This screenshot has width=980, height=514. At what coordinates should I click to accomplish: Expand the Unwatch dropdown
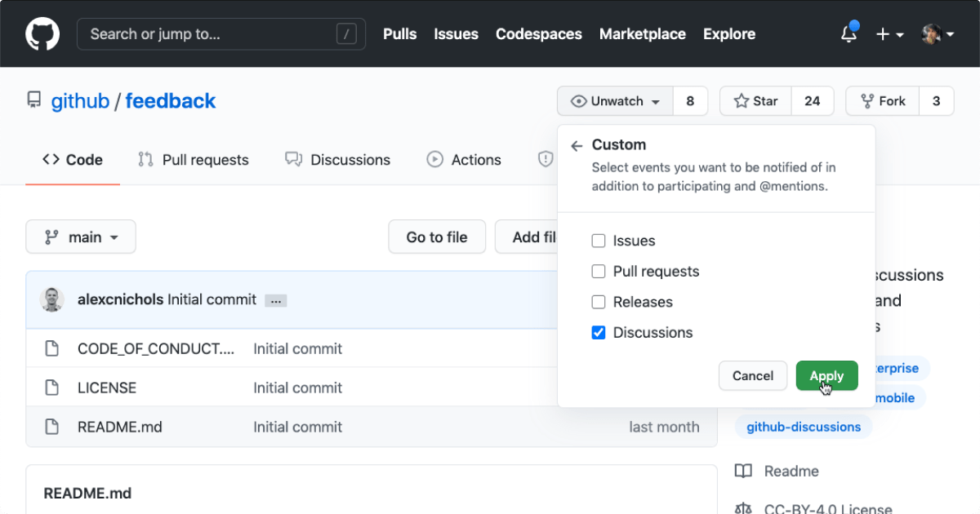pos(616,101)
